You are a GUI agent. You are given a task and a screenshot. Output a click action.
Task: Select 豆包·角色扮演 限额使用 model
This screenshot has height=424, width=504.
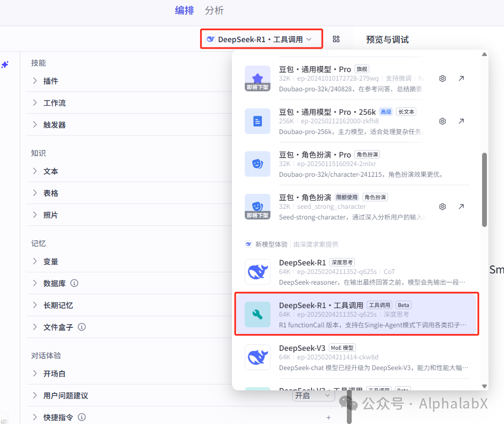pyautogui.click(x=357, y=207)
